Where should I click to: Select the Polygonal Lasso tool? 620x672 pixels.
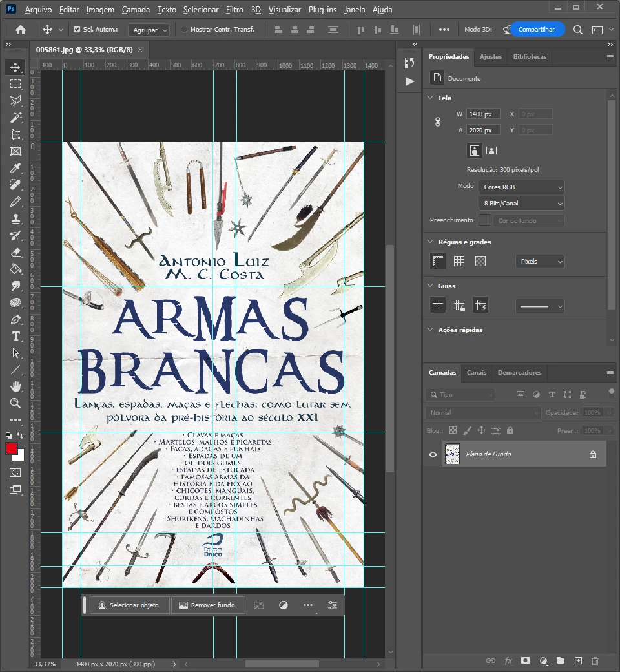click(15, 101)
